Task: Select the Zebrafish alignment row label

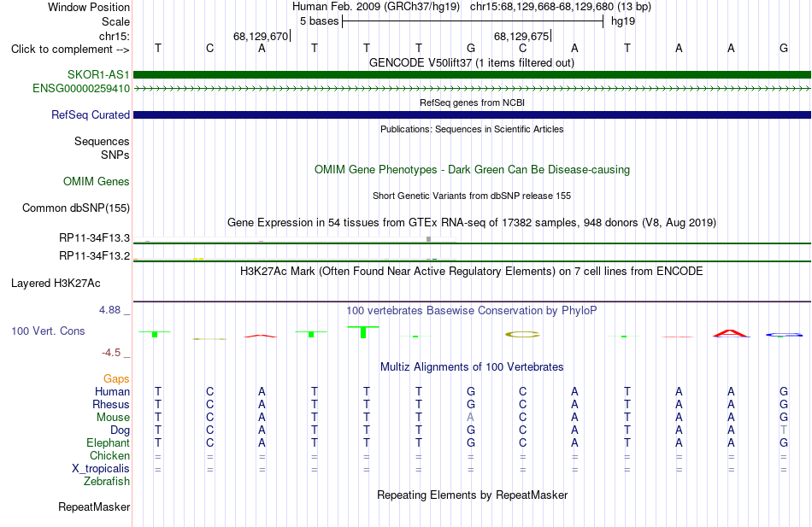Action: point(107,482)
